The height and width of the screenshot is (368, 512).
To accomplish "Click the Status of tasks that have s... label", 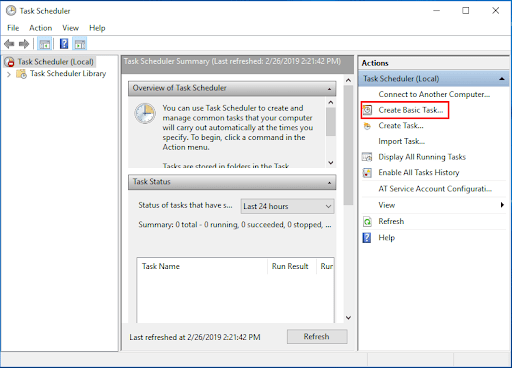I will (x=185, y=205).
